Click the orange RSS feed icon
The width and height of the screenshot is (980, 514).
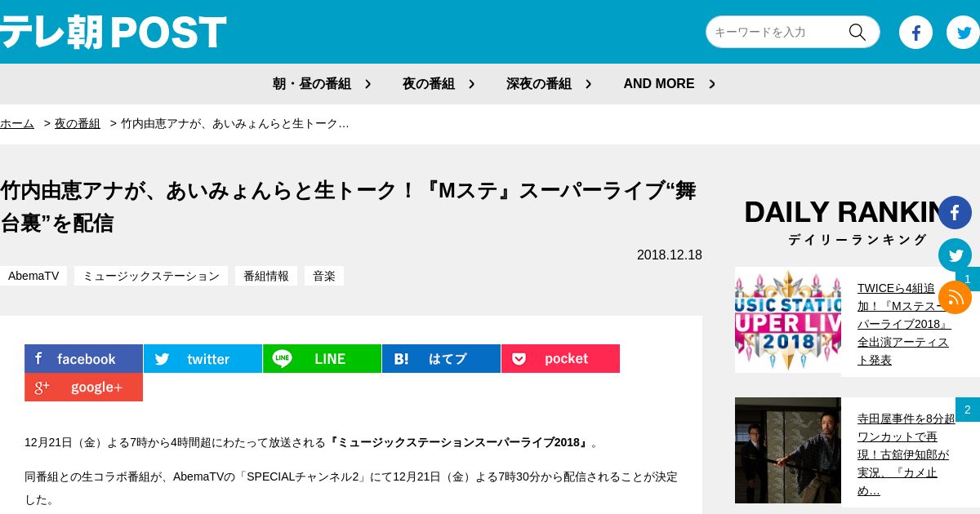[x=955, y=298]
